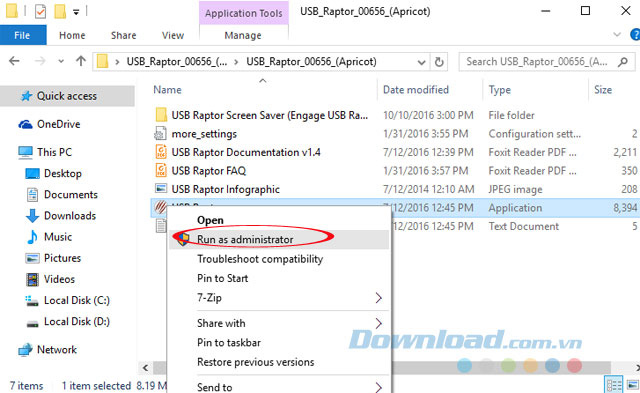Screen dimensions: 640x393
Task: Click horizontal scrollbar left arrow
Action: coord(146,368)
